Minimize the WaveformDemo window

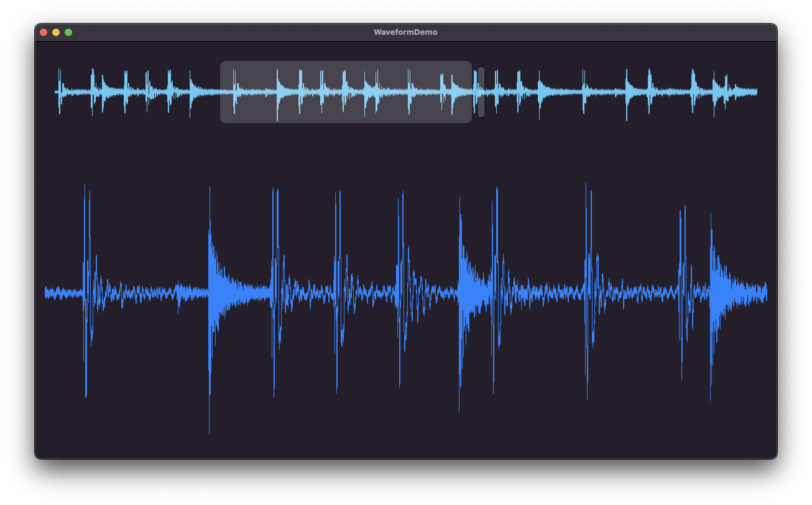click(x=56, y=32)
